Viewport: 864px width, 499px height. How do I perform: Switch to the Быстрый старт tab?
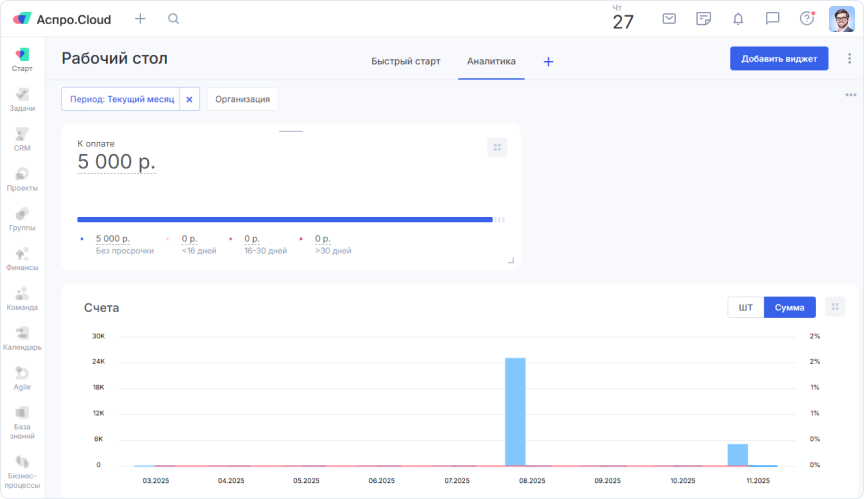click(405, 61)
